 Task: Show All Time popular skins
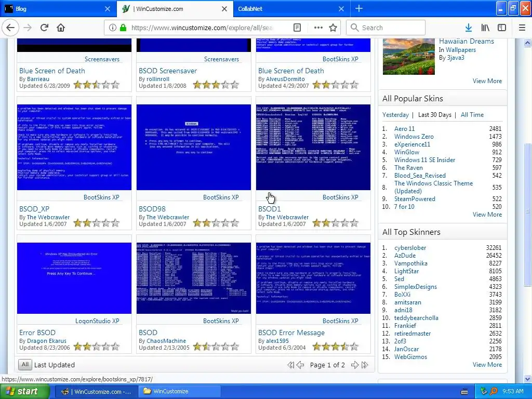click(x=472, y=115)
